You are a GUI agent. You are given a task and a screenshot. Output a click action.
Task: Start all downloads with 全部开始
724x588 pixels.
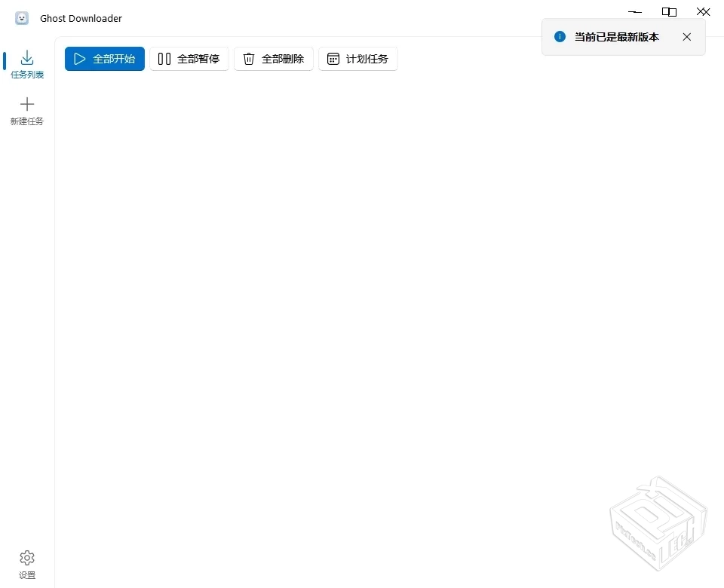104,59
